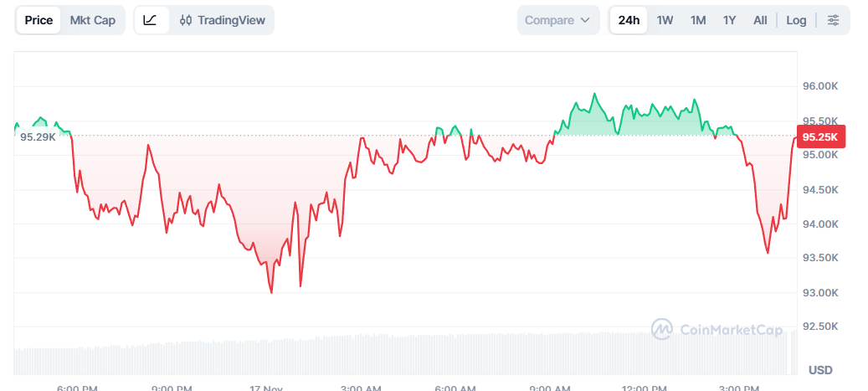Toggle Log scale on the chart
Image resolution: width=868 pixels, height=391 pixels.
click(x=796, y=20)
